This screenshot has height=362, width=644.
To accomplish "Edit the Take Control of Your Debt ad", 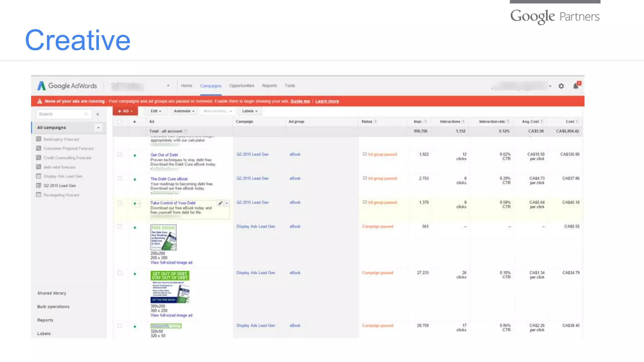I will 220,203.
